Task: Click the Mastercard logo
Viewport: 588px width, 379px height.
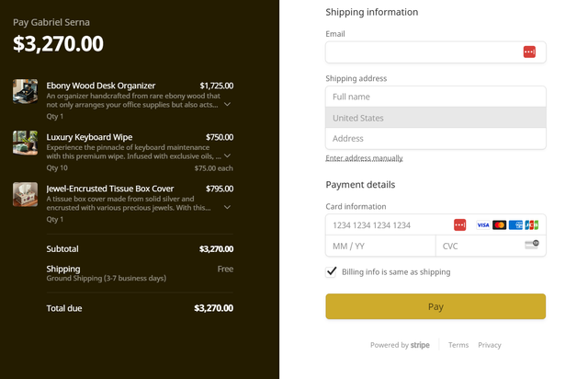Action: click(x=499, y=225)
